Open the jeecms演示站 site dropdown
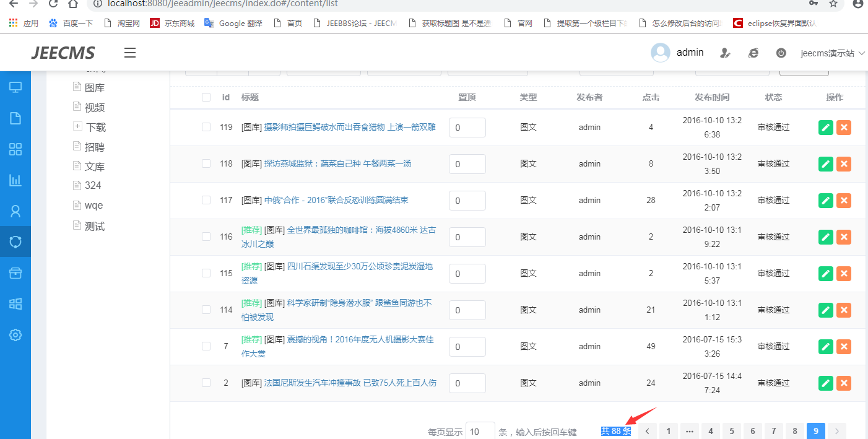The image size is (868, 439). tap(832, 53)
